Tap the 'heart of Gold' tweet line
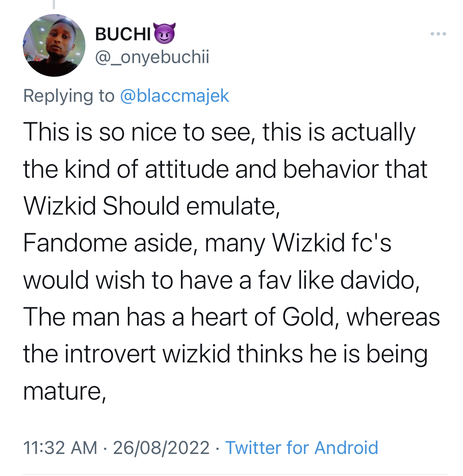 pyautogui.click(x=231, y=317)
